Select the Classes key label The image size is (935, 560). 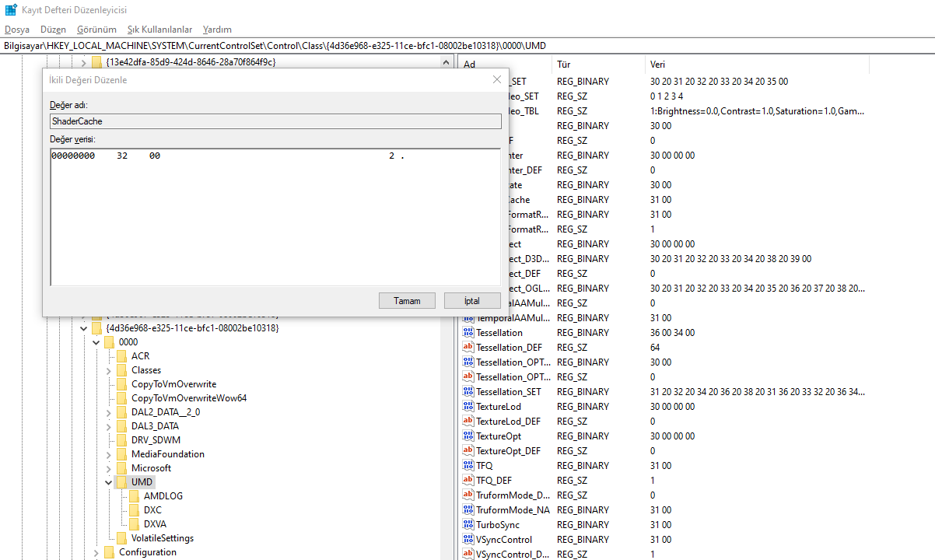[x=146, y=370]
